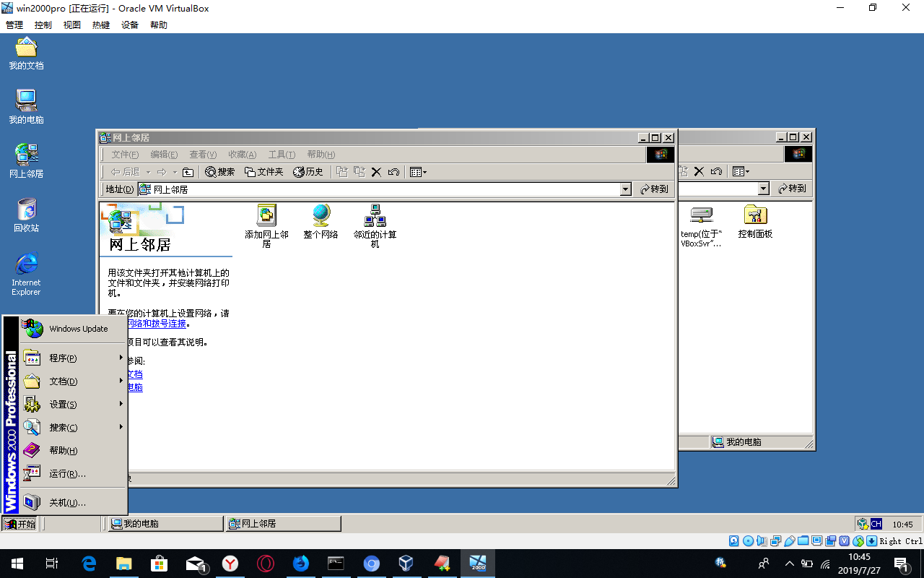Open the 工具(T) menu
Screen dimensions: 924x578
(282, 155)
